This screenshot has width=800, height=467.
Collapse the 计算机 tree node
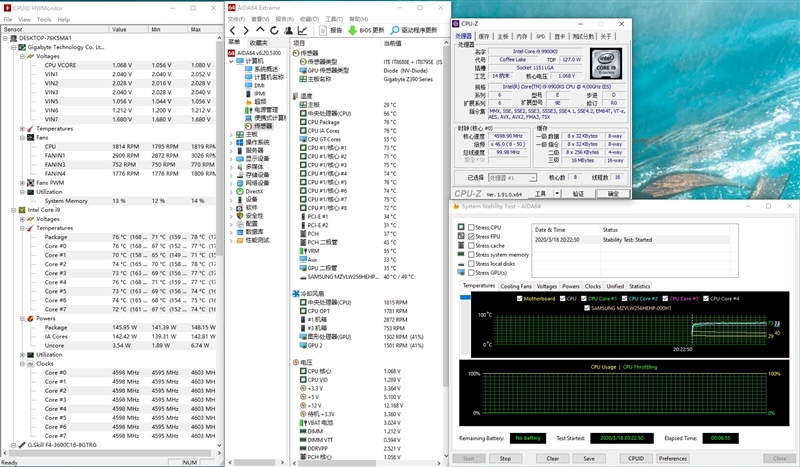pyautogui.click(x=231, y=61)
